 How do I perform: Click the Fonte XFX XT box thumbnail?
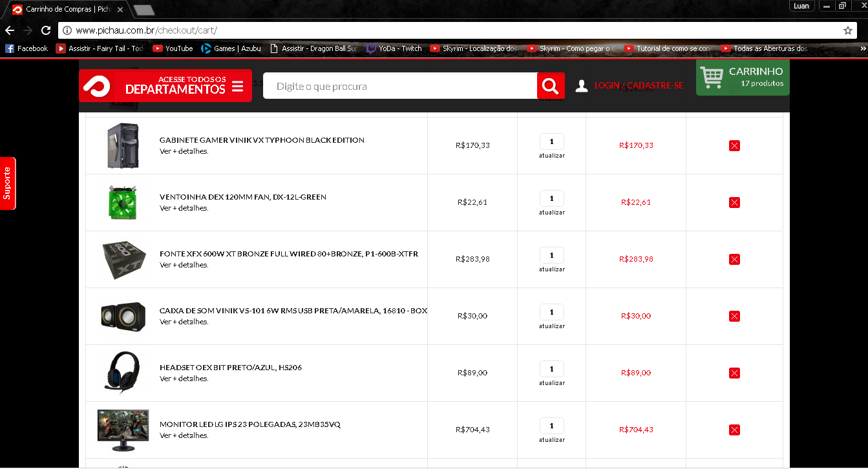point(123,260)
